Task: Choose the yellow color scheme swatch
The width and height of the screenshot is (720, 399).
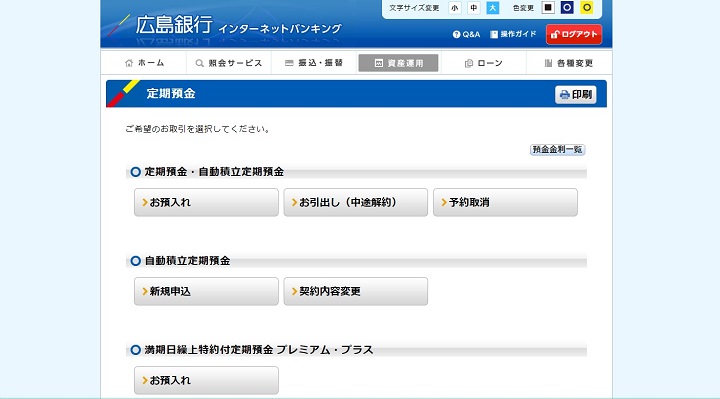Action: [x=586, y=7]
